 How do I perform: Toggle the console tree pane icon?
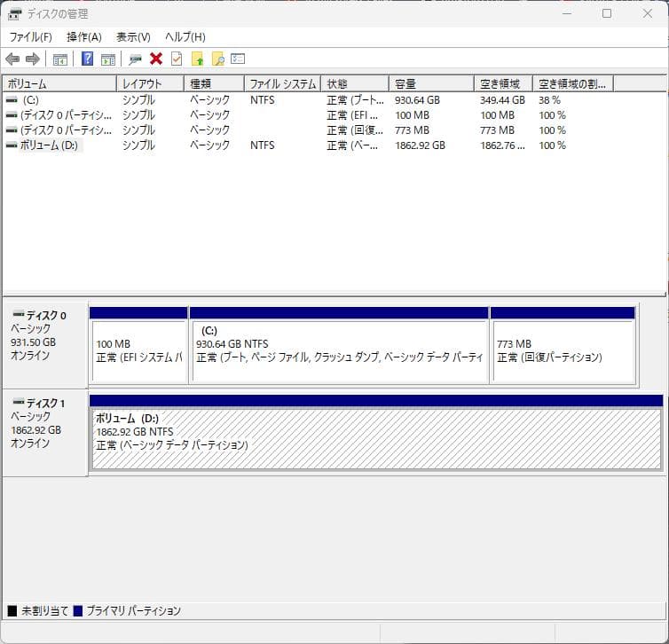(x=60, y=59)
